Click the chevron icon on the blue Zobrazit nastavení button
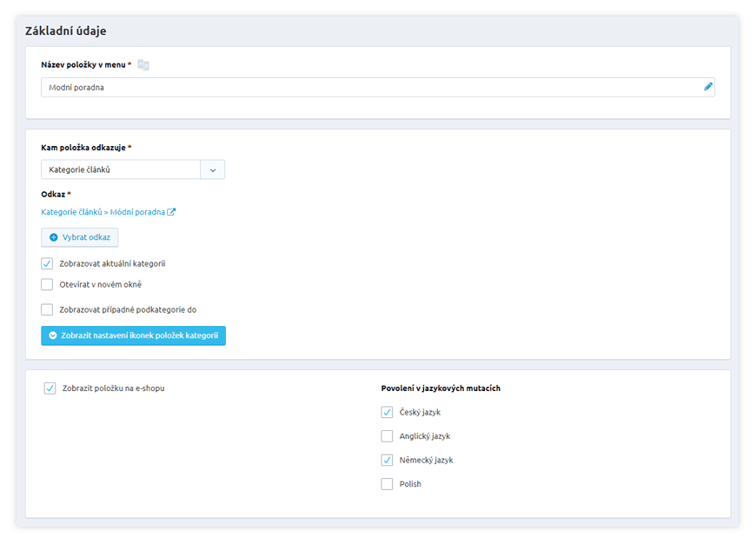The image size is (756, 544). point(53,335)
